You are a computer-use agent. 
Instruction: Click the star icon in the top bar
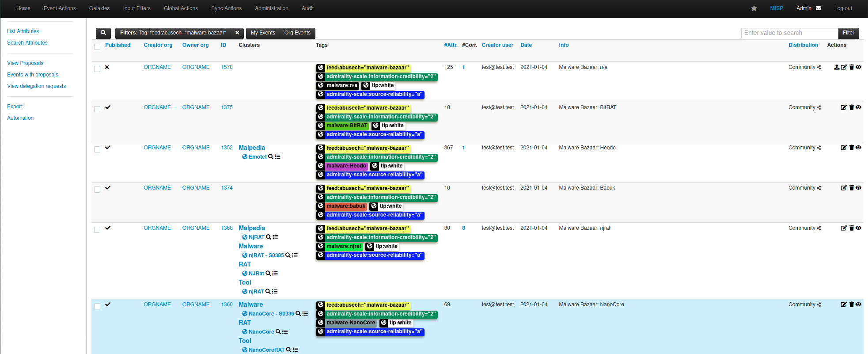click(x=754, y=8)
